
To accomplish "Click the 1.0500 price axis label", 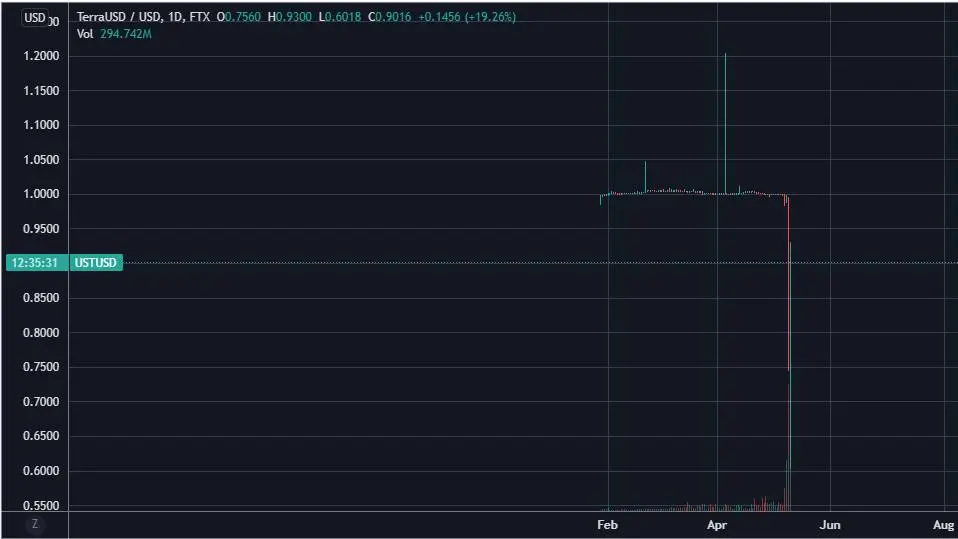I will point(42,160).
